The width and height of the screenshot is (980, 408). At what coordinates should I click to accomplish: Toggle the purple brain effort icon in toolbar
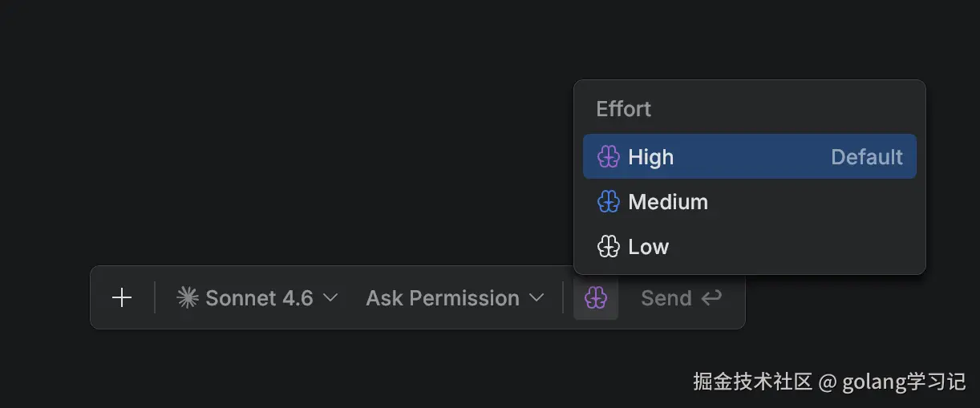point(596,298)
